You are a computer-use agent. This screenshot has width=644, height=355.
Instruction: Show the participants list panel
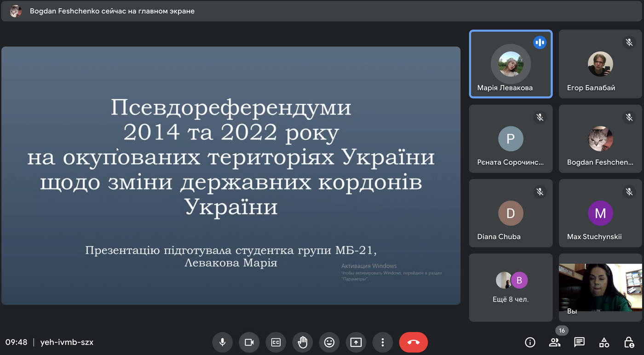point(555,342)
